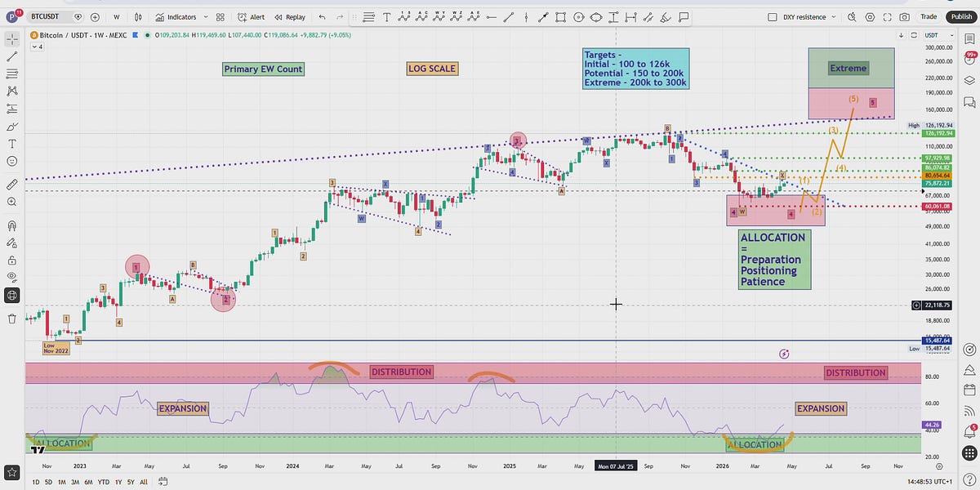Select the All time range
Viewport: 980px width, 490px height.
(x=144, y=482)
